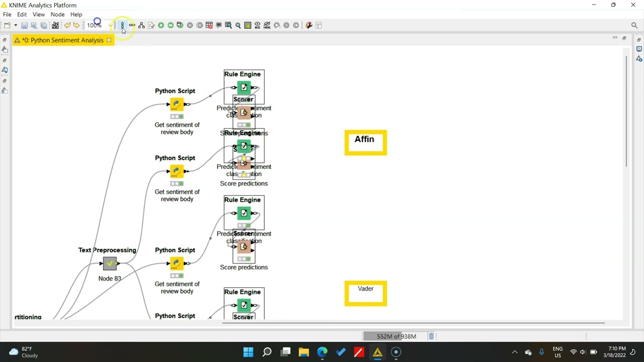Open the Node Repository minimized view icon
Image resolution: width=644 pixels, height=362 pixels.
click(x=5, y=90)
